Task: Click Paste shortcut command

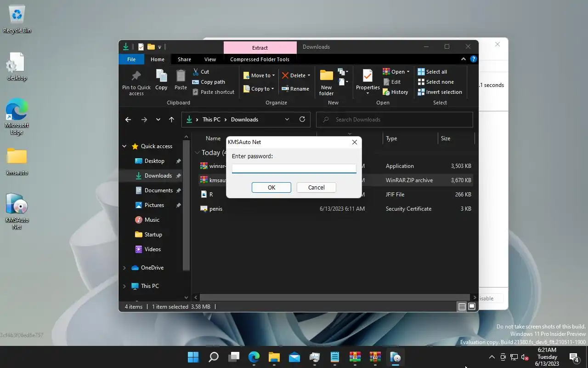Action: [213, 92]
